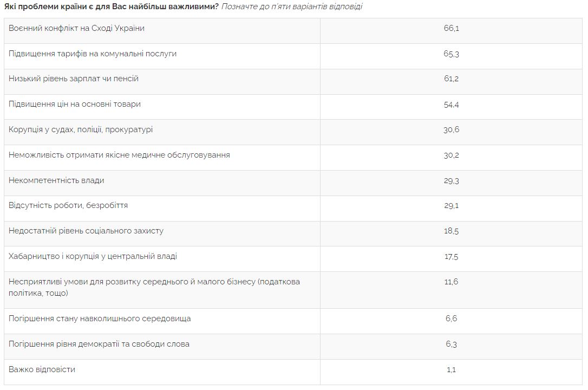
Task: Click 'Неможливість отримати якісне медичне обслуговування' label
Action: [119, 155]
